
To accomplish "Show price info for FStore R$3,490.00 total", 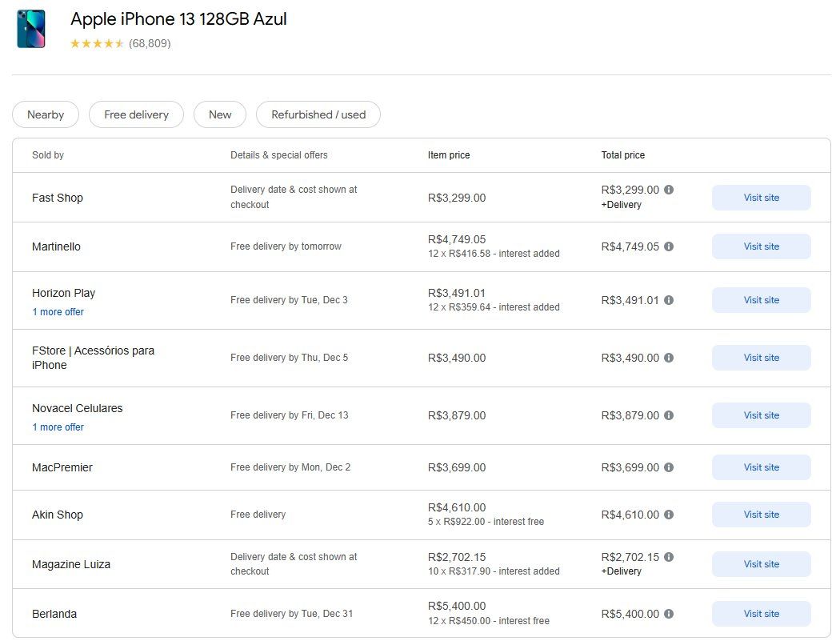I will coord(669,358).
